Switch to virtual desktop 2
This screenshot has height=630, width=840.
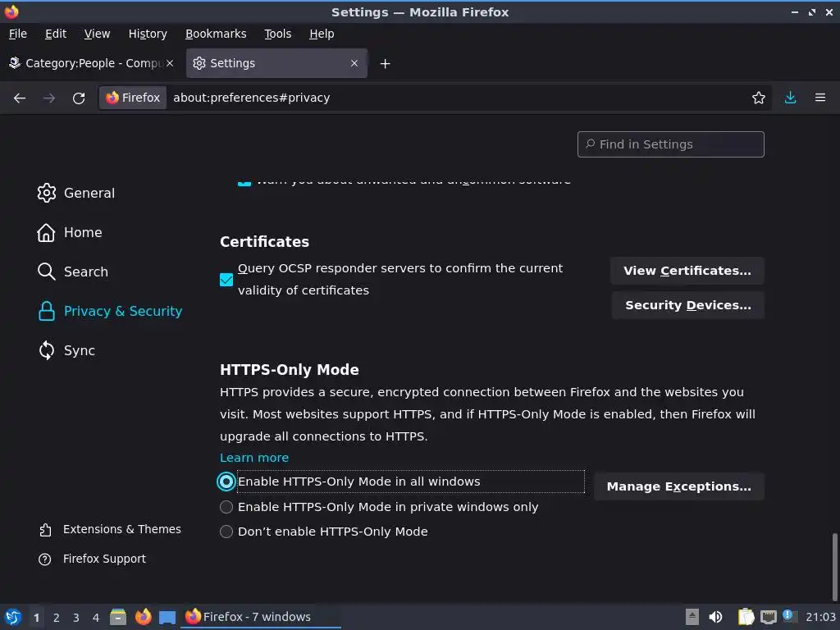pyautogui.click(x=57, y=618)
